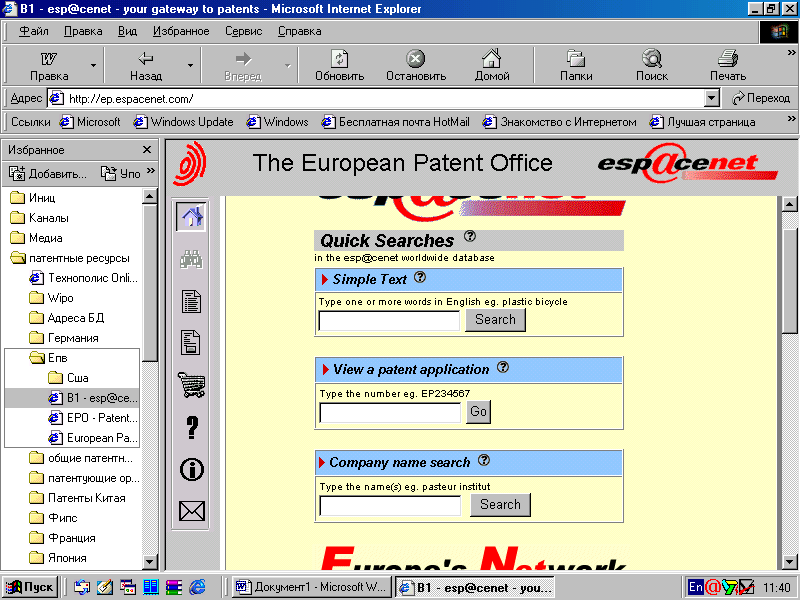
Task: Open Лучшая страница link
Action: pyautogui.click(x=703, y=122)
